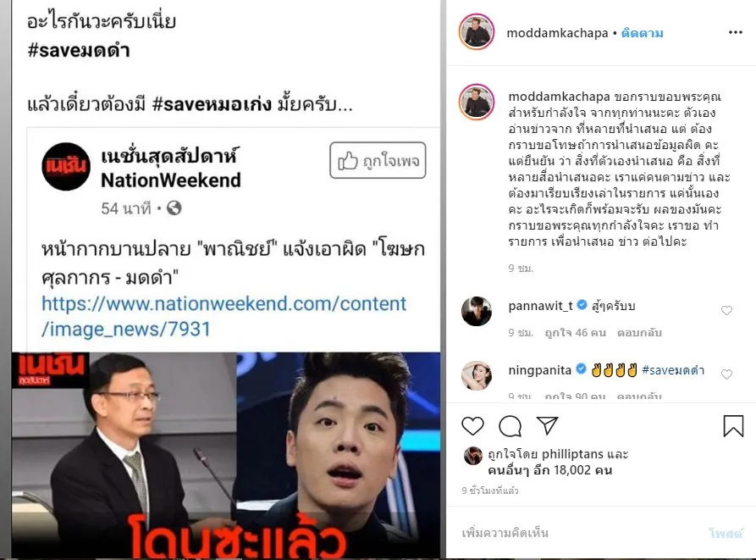Image resolution: width=756 pixels, height=560 pixels.
Task: Reply to pannawit_t's comment via ตอบกลับ
Action: (x=639, y=333)
